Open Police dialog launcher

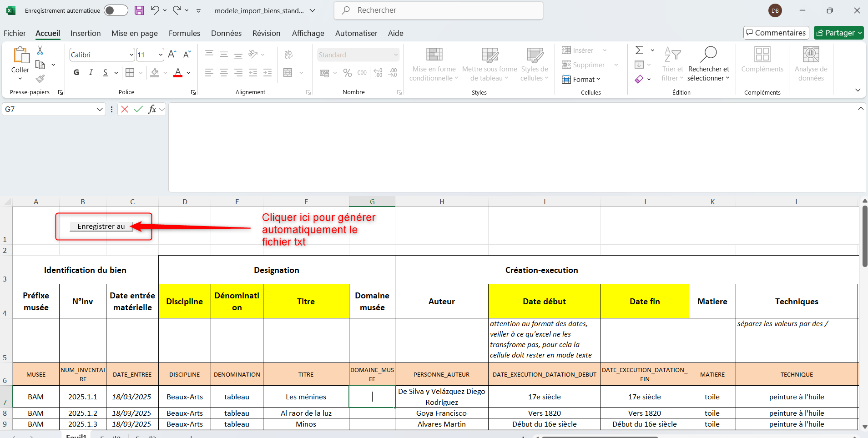click(193, 92)
